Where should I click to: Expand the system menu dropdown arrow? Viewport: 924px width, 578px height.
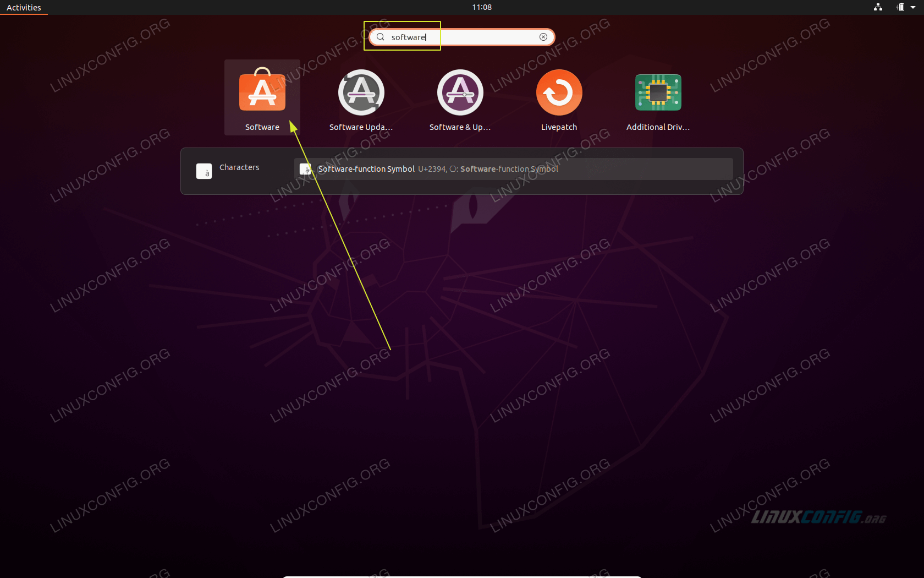(x=913, y=7)
